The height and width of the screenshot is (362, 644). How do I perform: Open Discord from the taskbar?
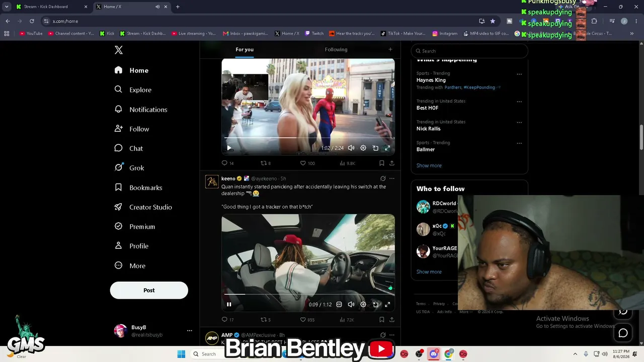point(434,354)
